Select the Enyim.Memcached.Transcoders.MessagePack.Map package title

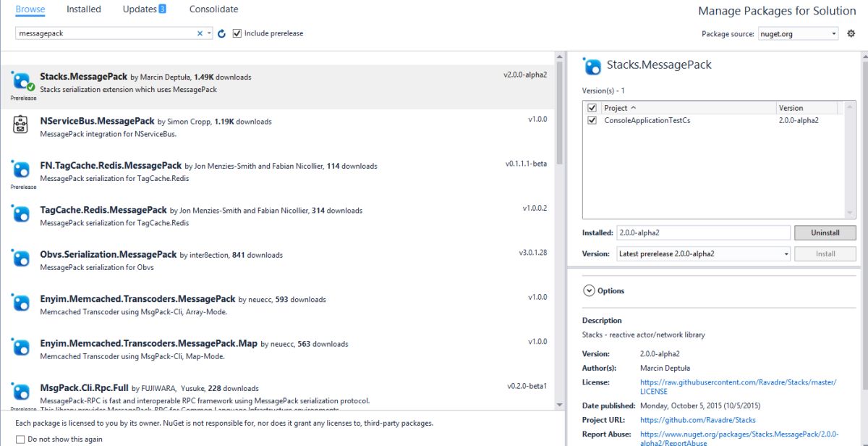(x=149, y=343)
